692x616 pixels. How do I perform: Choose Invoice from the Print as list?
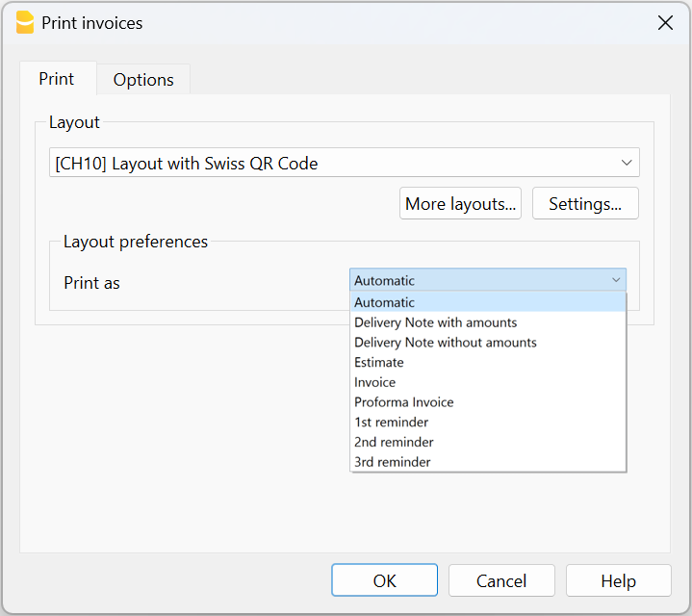click(374, 382)
